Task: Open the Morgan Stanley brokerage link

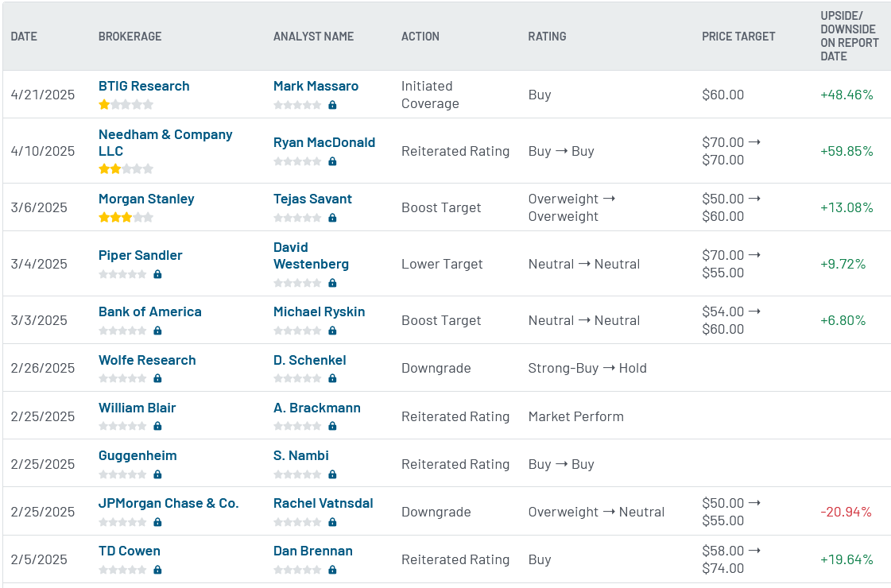Action: (x=146, y=199)
